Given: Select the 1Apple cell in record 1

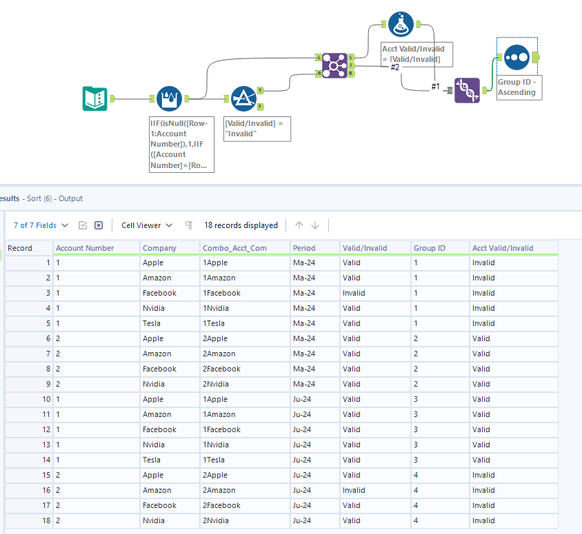Looking at the screenshot, I should 245,263.
